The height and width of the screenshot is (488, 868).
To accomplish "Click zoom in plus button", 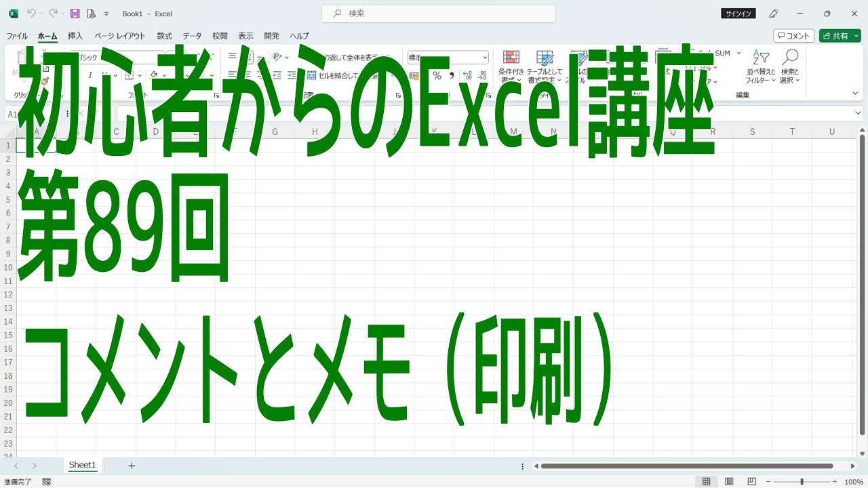I will click(835, 482).
